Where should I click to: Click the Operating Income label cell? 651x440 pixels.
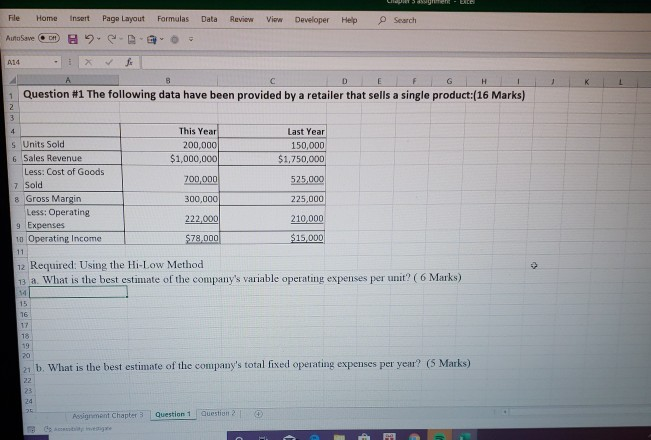76,238
